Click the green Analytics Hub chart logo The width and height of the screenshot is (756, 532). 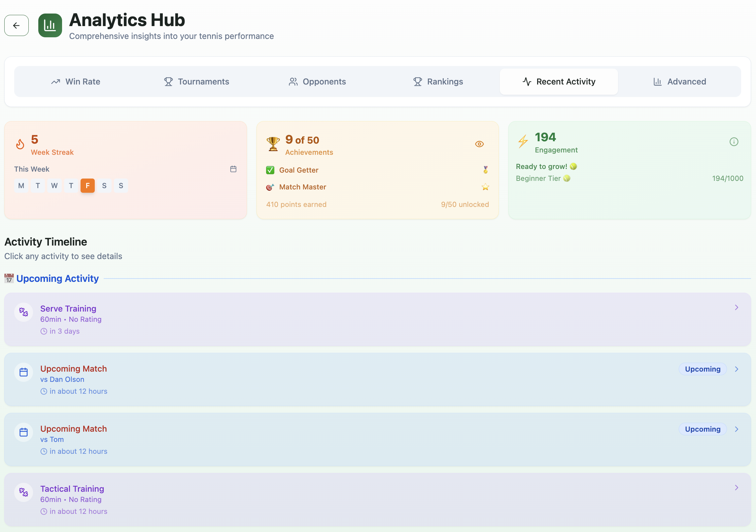pos(50,25)
